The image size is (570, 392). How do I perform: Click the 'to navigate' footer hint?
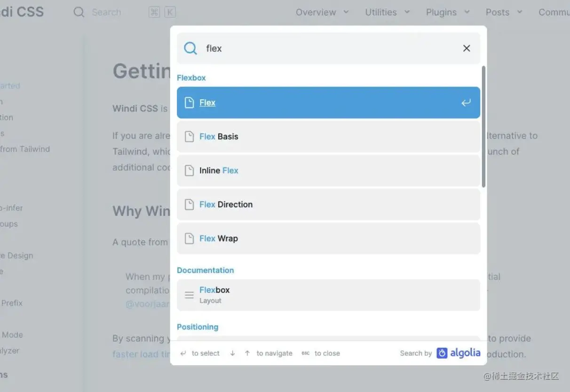coord(274,353)
